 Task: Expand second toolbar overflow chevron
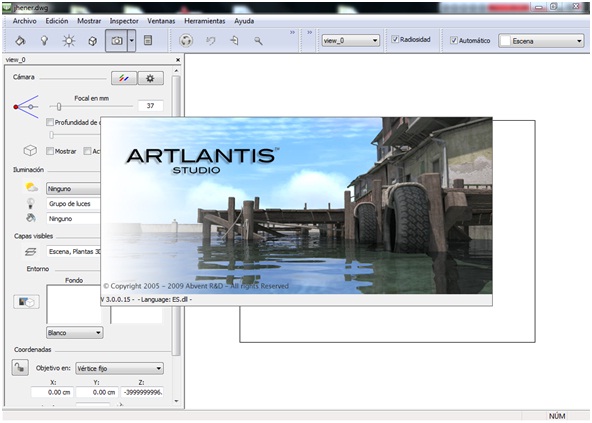310,32
